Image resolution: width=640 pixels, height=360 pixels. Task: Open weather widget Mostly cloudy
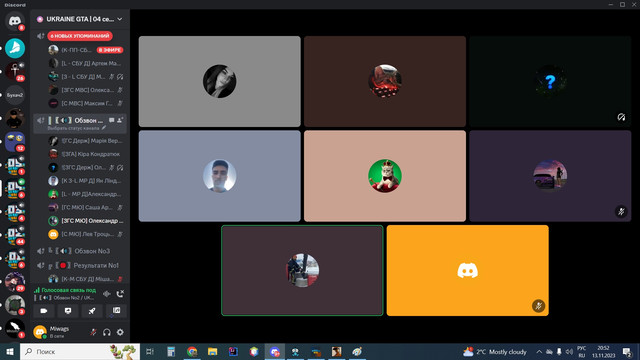click(495, 351)
